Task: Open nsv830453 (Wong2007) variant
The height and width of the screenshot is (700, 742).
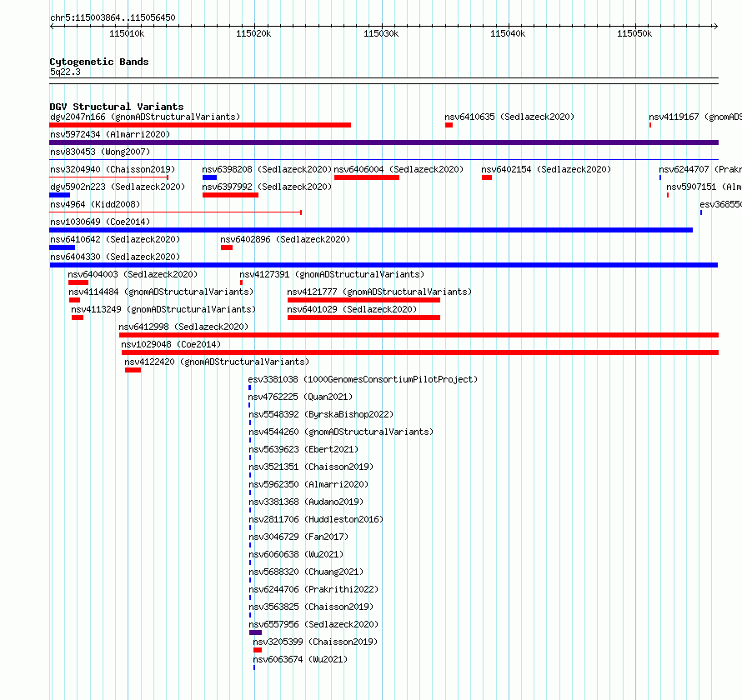Action: pos(100,152)
